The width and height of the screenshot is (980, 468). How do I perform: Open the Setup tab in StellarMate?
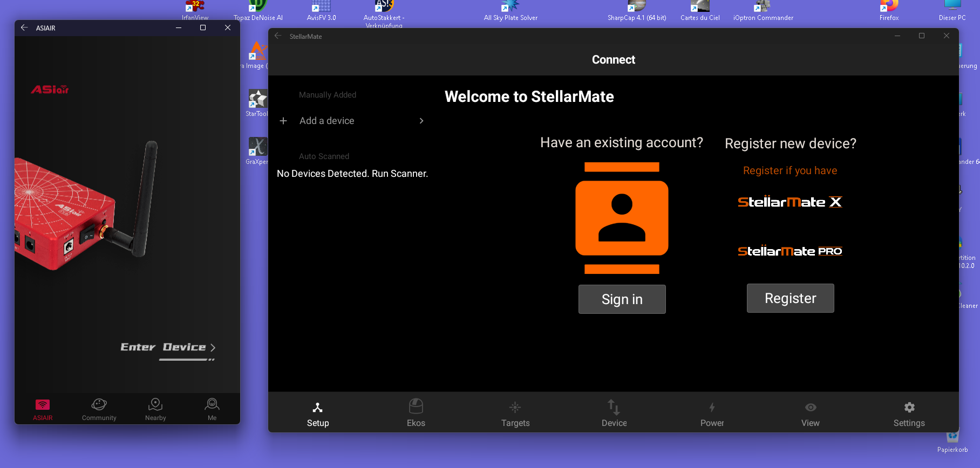point(318,414)
